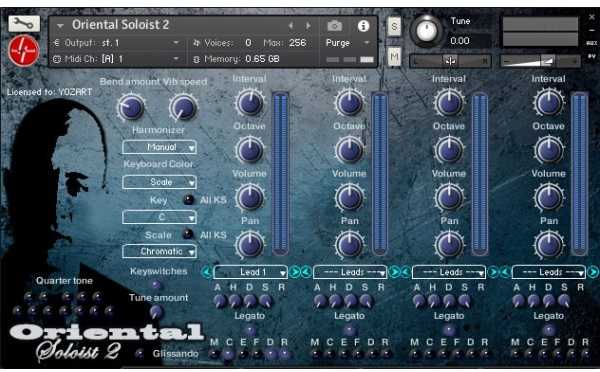The width and height of the screenshot is (600, 372).
Task: Click the fourth layer Interval knob
Action: 548,103
